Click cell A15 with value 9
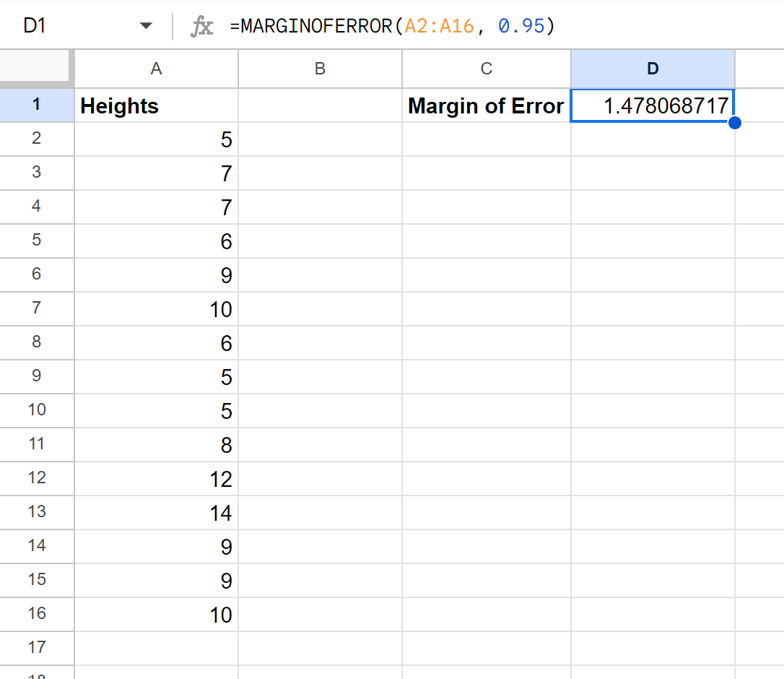 click(156, 581)
